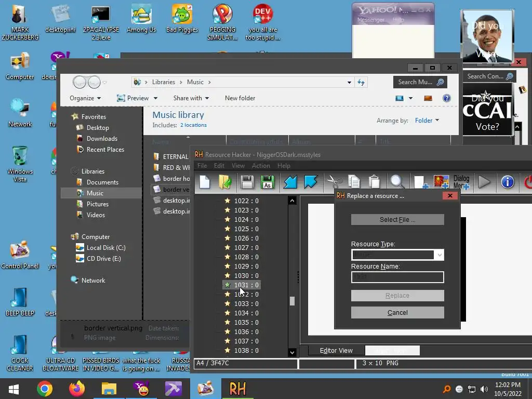Open the Resource Type combo box
The width and height of the screenshot is (532, 399).
click(397, 255)
